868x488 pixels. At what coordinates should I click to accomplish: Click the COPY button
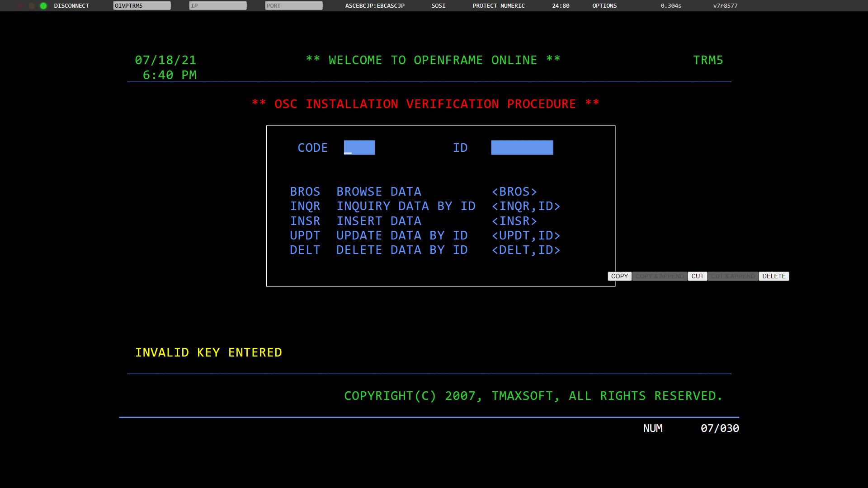(619, 276)
